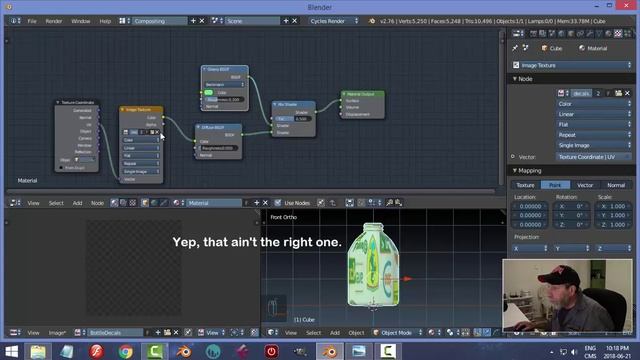Open the Object Mode dropdown
This screenshot has width=640, height=360.
(x=398, y=333)
